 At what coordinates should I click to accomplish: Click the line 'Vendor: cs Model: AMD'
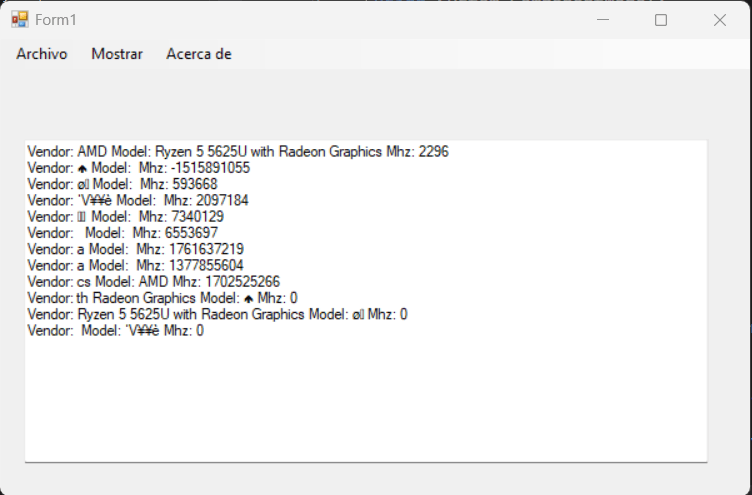point(153,282)
